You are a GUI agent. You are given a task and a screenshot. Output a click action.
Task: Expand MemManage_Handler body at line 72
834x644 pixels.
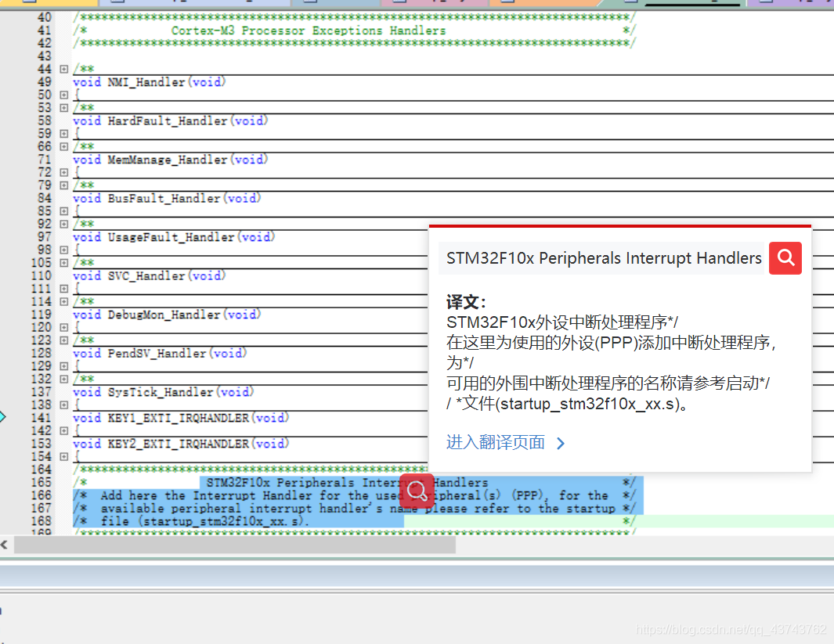[64, 173]
